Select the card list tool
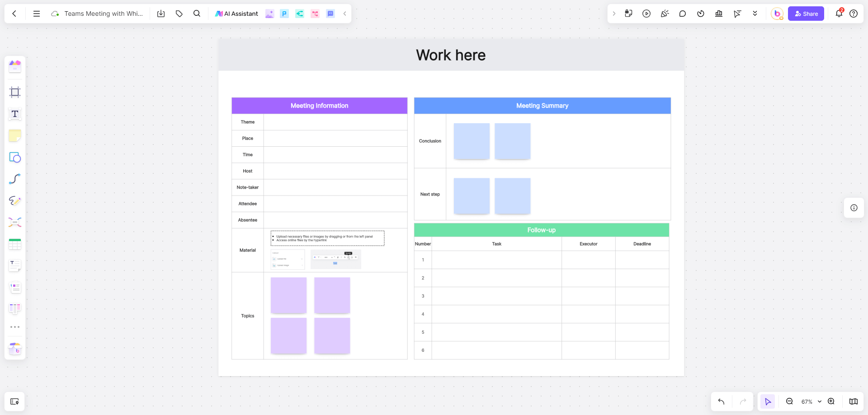Image resolution: width=868 pixels, height=415 pixels. point(15,287)
